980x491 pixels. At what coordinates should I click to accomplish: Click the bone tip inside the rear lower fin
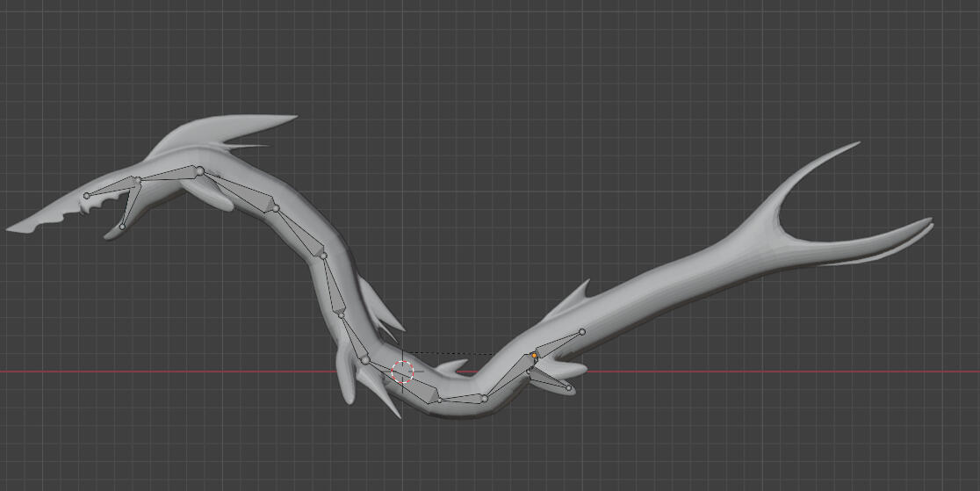point(569,387)
